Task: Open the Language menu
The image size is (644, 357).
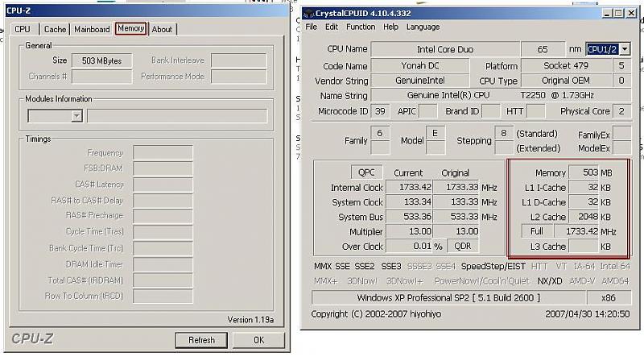Action: 423,27
